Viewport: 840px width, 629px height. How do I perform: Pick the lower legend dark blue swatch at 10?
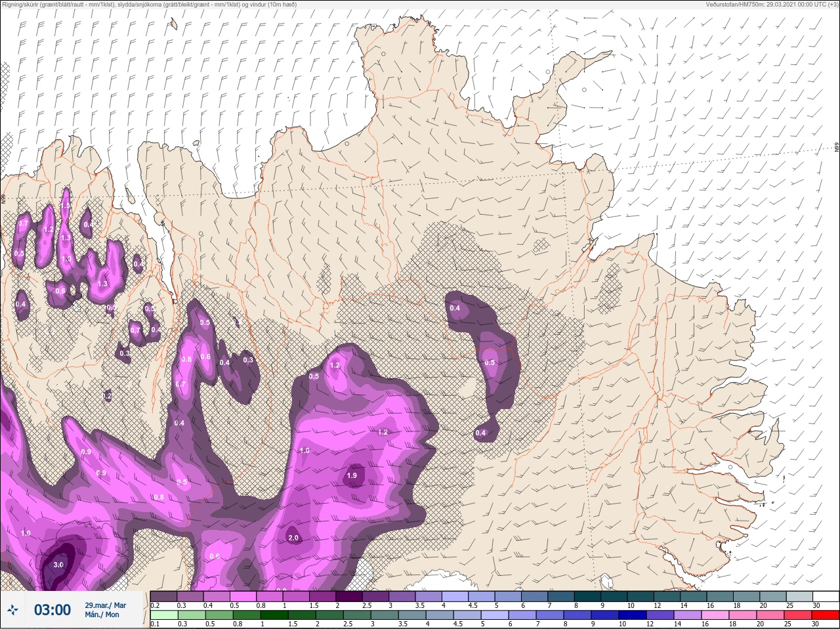pos(632,615)
